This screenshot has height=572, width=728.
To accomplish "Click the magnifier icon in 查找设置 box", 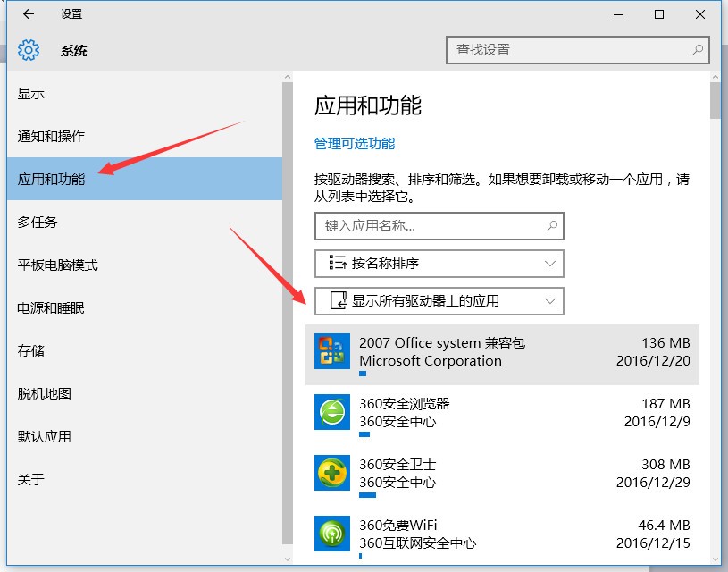I will coord(698,49).
